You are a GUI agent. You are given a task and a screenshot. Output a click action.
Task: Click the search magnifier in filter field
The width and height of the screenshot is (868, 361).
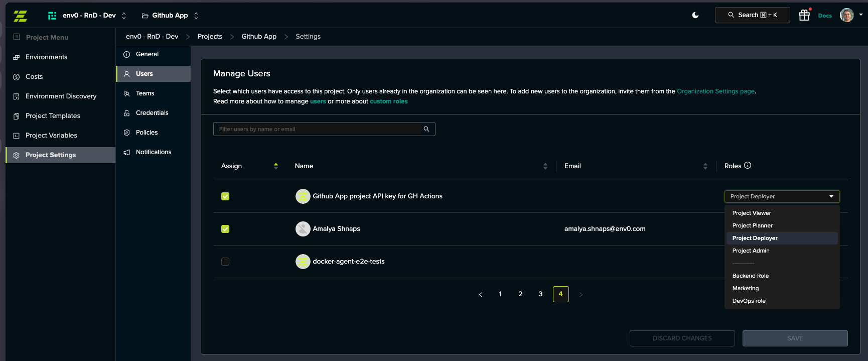click(x=426, y=129)
